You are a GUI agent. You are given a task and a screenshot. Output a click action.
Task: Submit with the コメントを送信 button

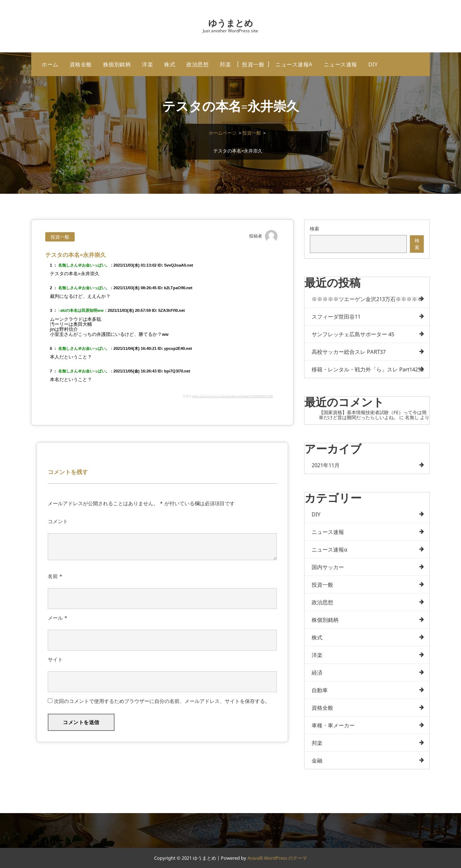[x=81, y=722]
